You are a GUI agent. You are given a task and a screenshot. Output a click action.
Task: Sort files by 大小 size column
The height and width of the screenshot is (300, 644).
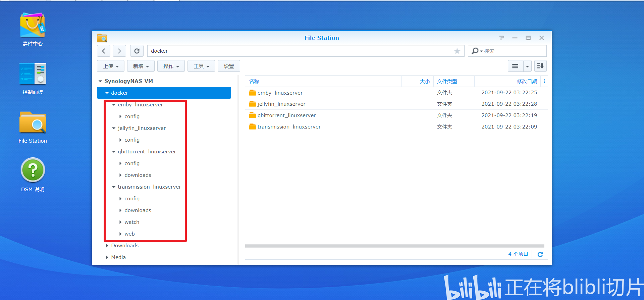425,81
